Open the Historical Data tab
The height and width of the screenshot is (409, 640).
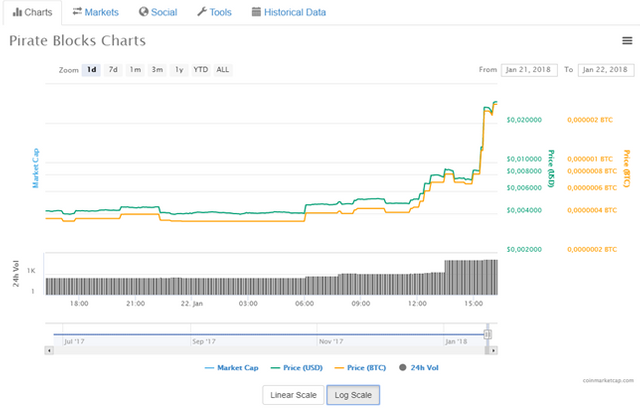tap(289, 12)
